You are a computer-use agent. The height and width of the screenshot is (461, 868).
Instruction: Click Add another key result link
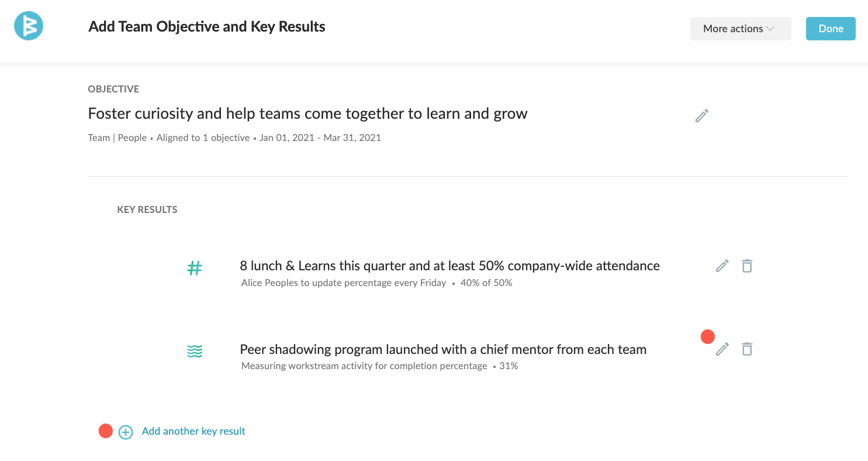click(x=193, y=431)
